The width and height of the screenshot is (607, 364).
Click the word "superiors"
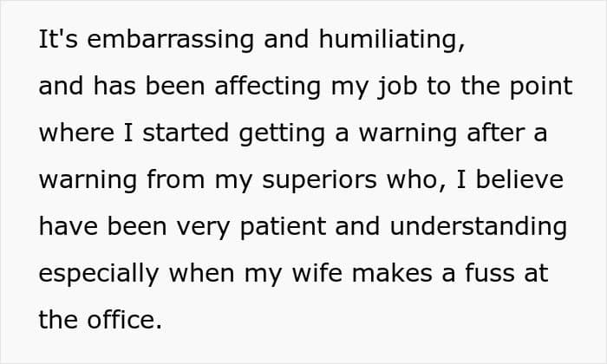pos(319,180)
